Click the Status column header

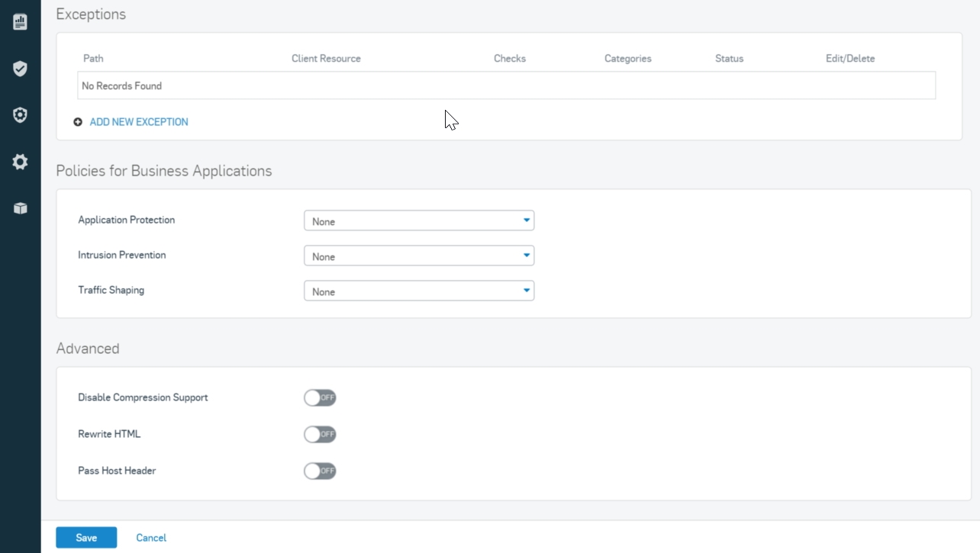(x=729, y=59)
